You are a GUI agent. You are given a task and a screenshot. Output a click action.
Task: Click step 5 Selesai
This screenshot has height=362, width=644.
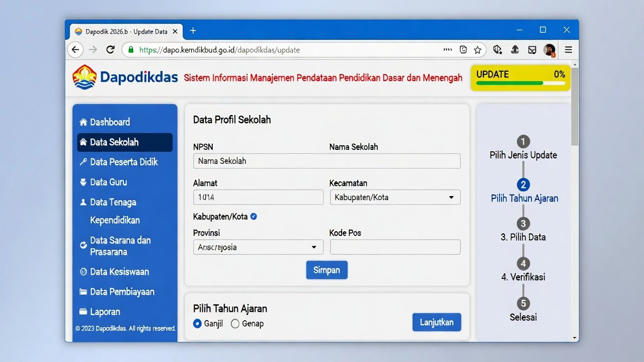click(523, 310)
